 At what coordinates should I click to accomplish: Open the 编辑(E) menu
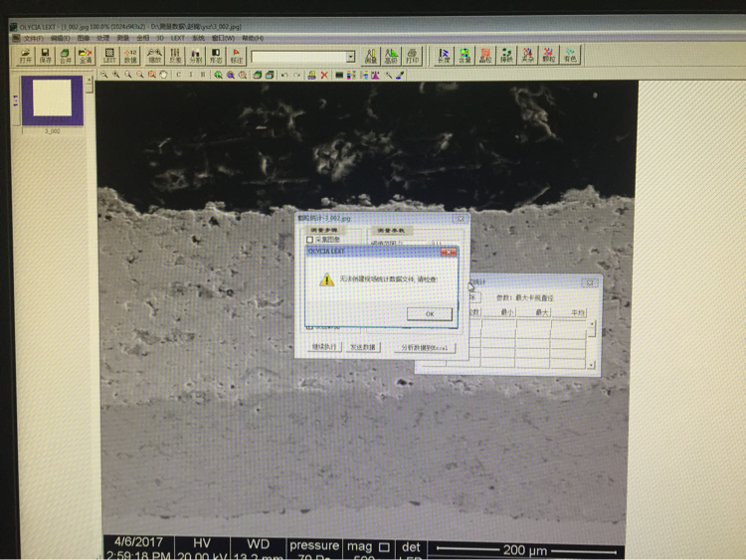point(60,38)
